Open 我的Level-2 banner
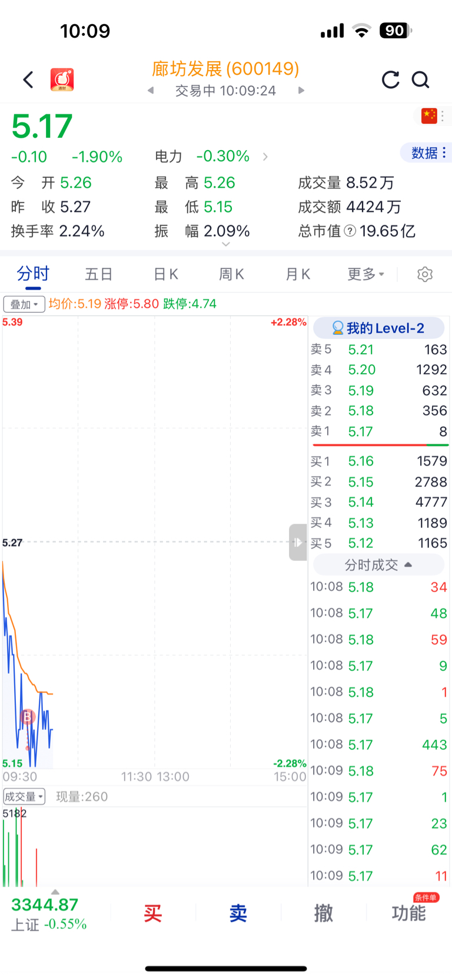 [x=378, y=328]
